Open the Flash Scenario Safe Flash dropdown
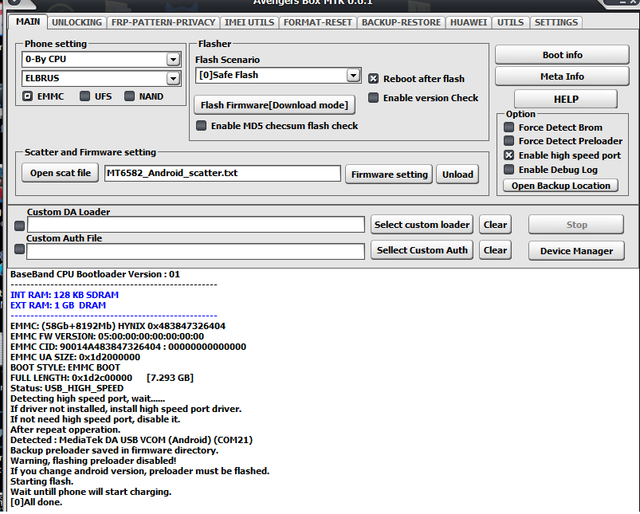Viewport: 640px width, 514px height. [353, 75]
